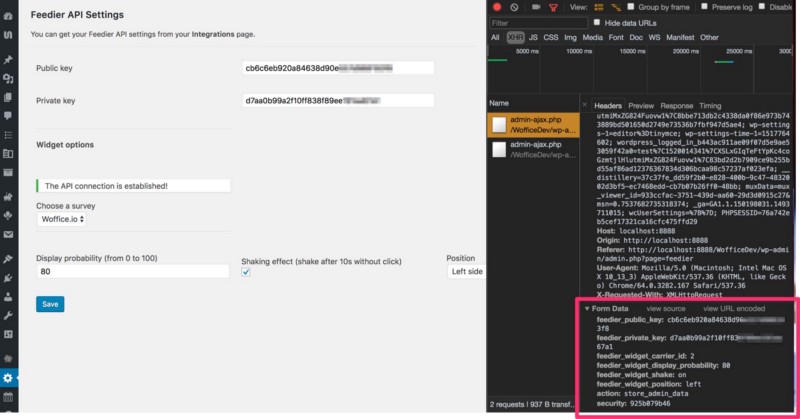
Task: Select the Manifest request filter
Action: [x=680, y=37]
